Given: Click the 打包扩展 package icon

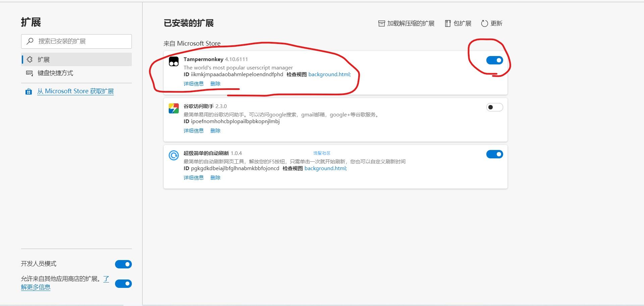Looking at the screenshot, I should tap(448, 23).
